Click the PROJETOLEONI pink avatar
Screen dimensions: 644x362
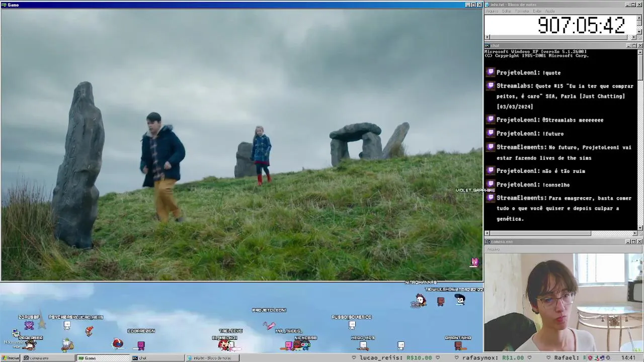[269, 326]
